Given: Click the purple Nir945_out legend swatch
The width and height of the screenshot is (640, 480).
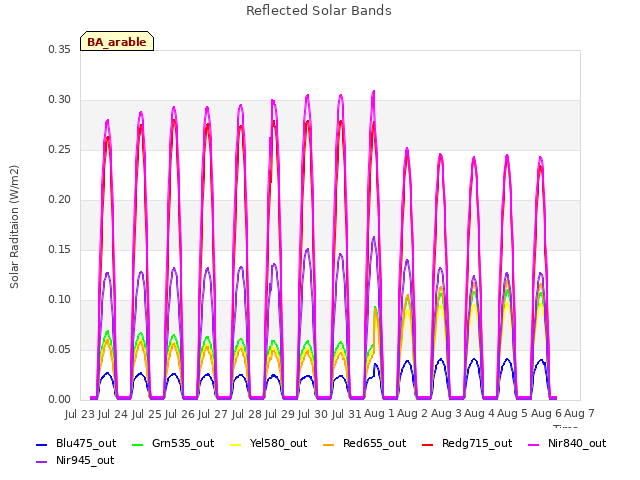Looking at the screenshot, I should click(x=41, y=462).
